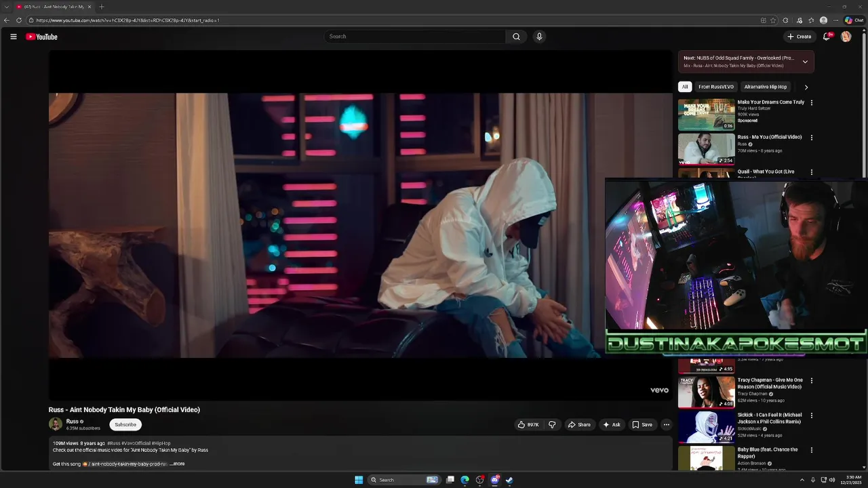Click the browser address bar URL
The width and height of the screenshot is (868, 488).
click(127, 20)
